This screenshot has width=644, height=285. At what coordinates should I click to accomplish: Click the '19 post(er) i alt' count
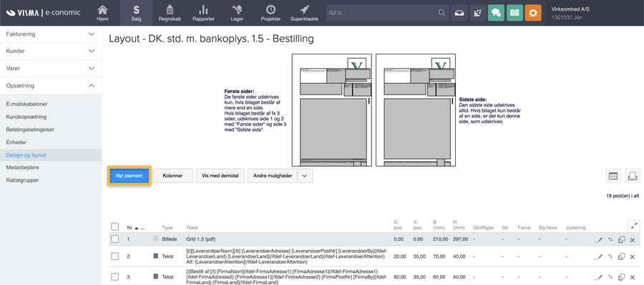[x=623, y=196]
